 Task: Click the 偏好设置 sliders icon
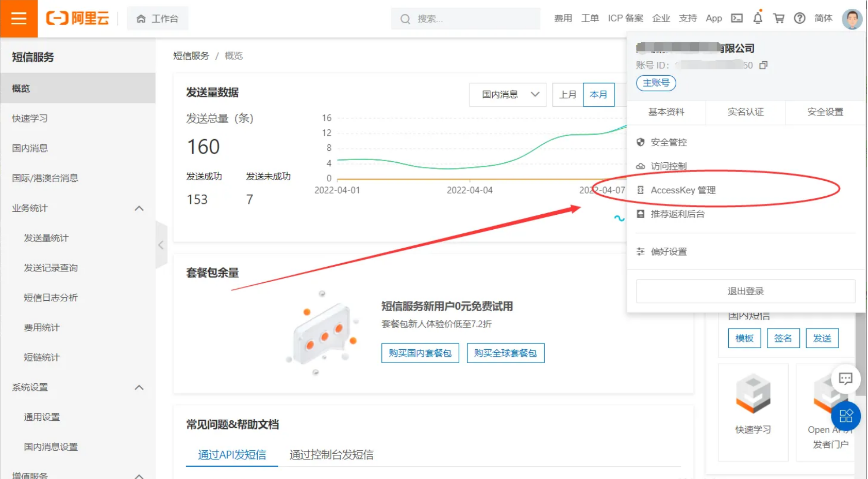(x=640, y=251)
